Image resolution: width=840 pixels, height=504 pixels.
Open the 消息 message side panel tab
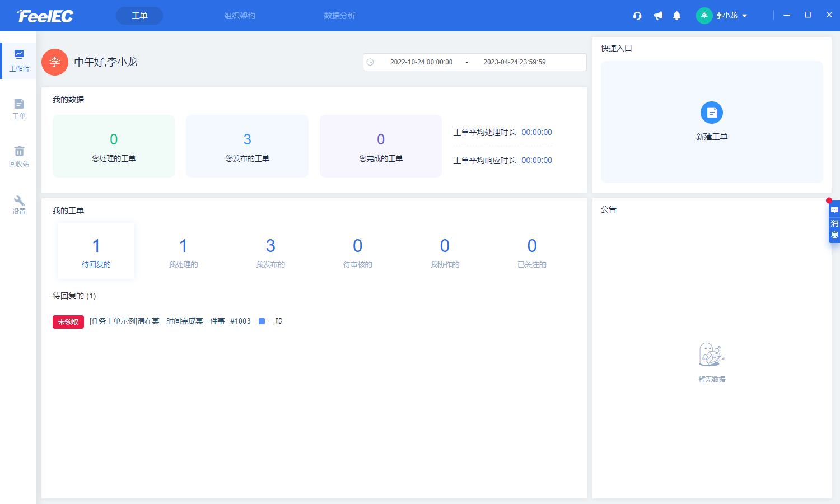tap(834, 222)
